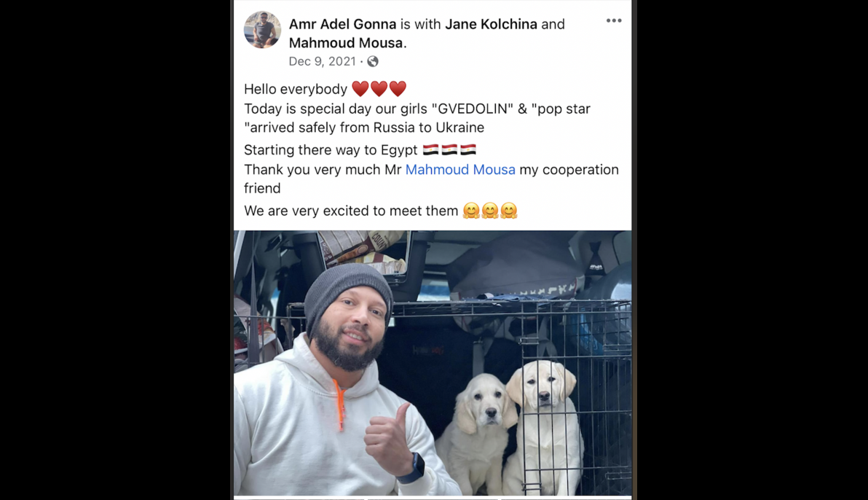Screen dimensions: 868x500
Task: Click the first Egypt flag emoji
Action: pyautogui.click(x=430, y=149)
